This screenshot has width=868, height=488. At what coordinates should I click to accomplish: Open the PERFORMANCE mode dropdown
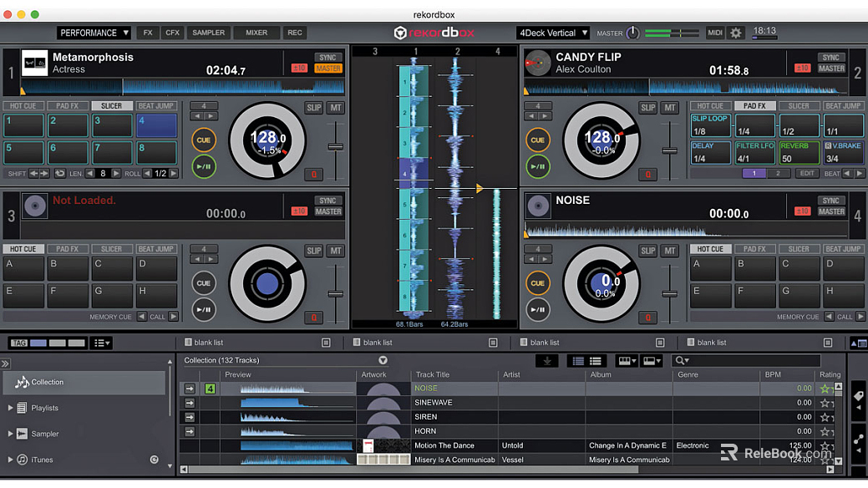(94, 33)
